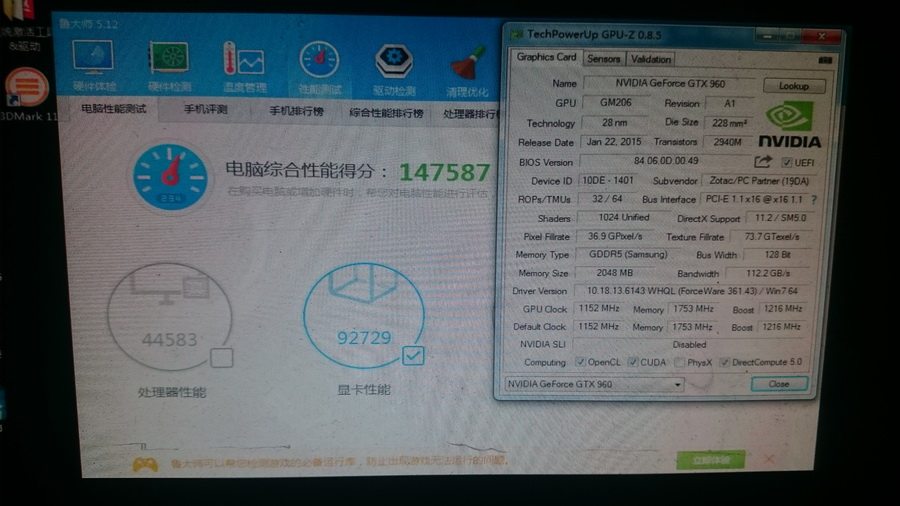The height and width of the screenshot is (506, 900).
Task: Click the blue speedometer score icon
Action: click(170, 176)
